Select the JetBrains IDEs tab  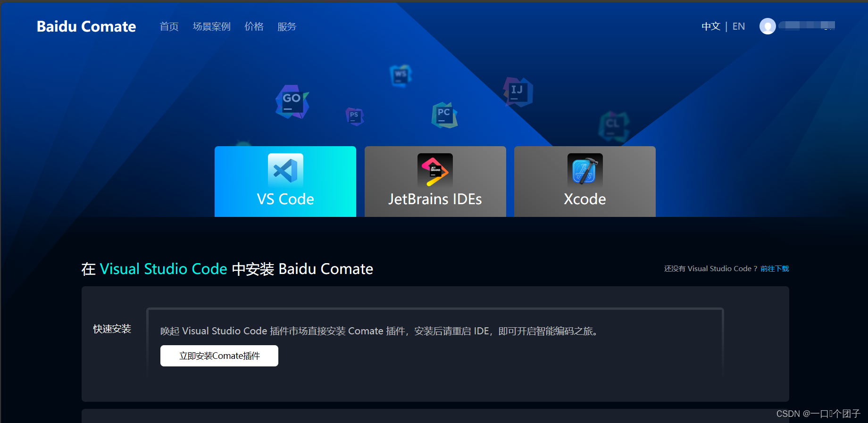(435, 182)
